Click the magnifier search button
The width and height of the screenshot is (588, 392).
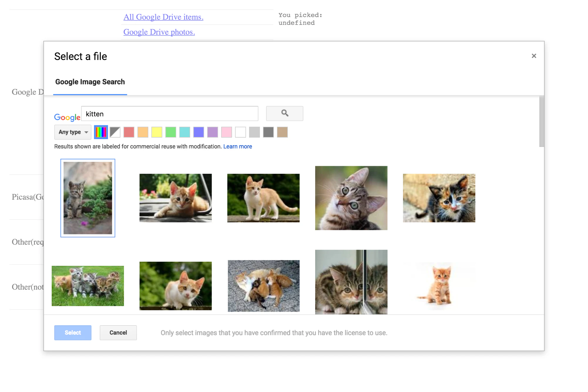tap(284, 114)
